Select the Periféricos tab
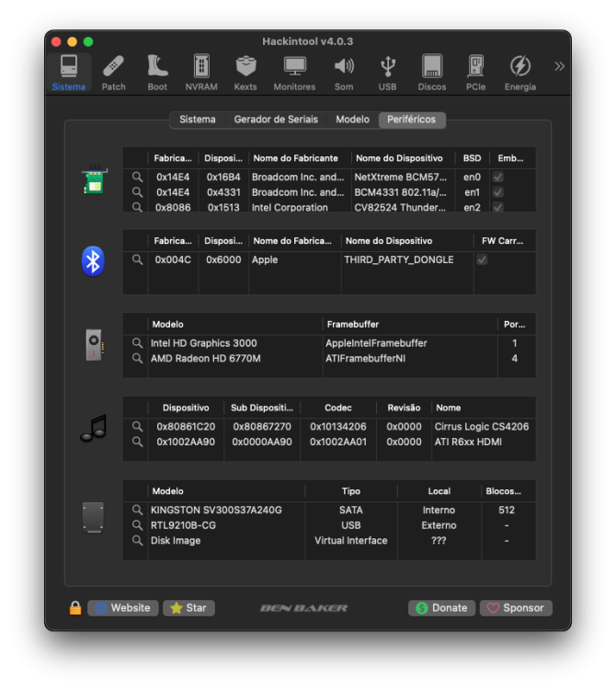 pyautogui.click(x=412, y=120)
